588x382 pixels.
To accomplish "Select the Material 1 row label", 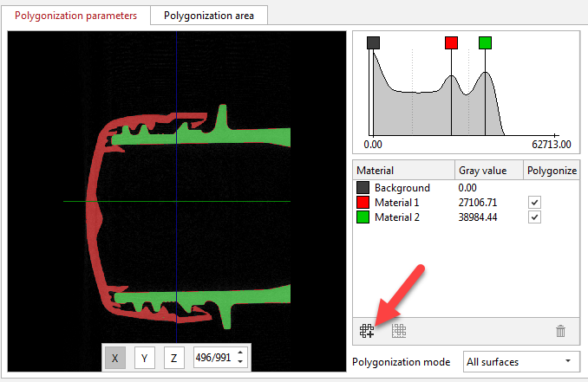I will click(396, 203).
